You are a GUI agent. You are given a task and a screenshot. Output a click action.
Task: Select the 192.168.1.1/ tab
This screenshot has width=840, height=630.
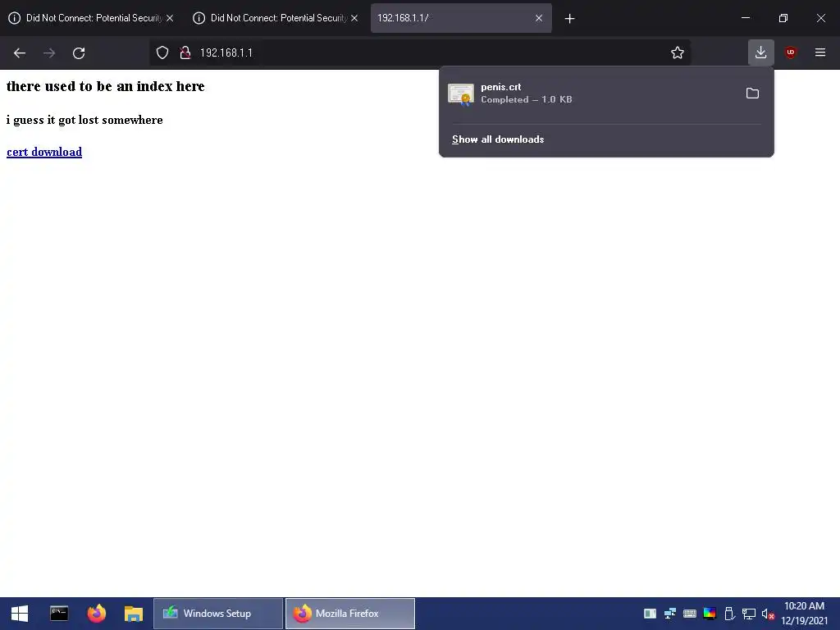[x=461, y=18]
